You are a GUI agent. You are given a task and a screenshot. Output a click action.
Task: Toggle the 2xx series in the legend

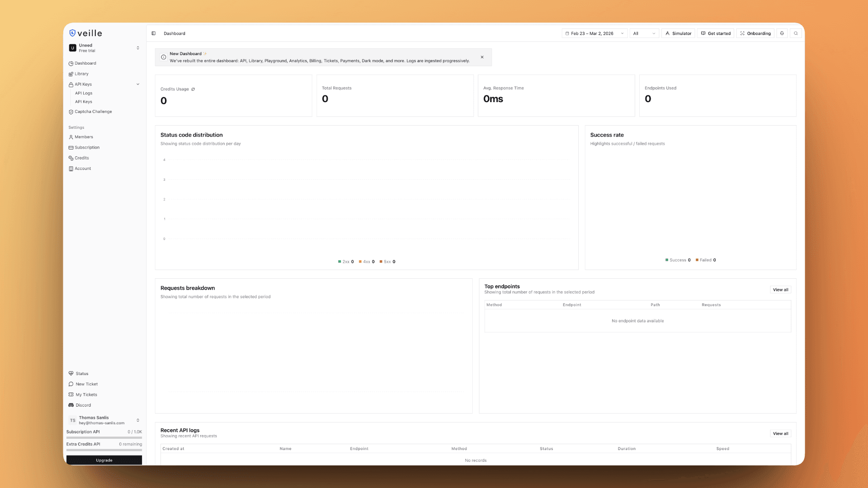pos(345,262)
